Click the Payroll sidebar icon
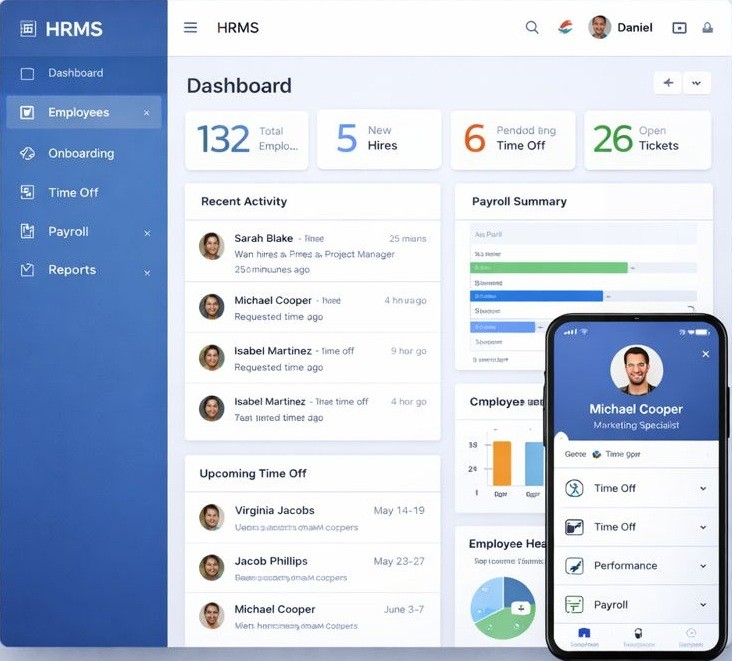The width and height of the screenshot is (732, 661). (28, 231)
